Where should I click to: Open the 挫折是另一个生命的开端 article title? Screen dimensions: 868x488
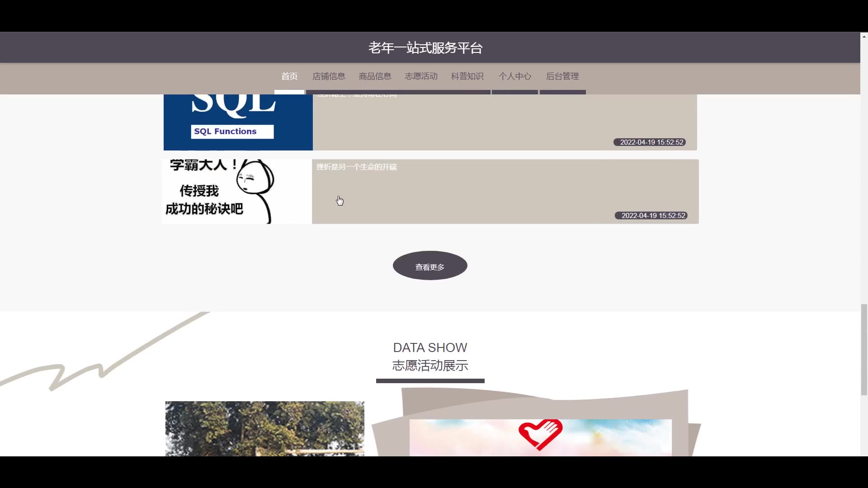click(356, 167)
